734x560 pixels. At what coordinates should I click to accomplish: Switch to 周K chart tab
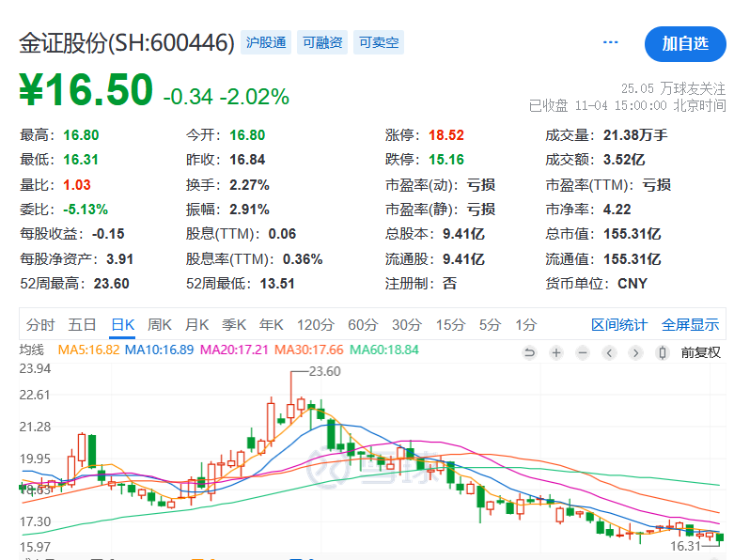coord(160,325)
